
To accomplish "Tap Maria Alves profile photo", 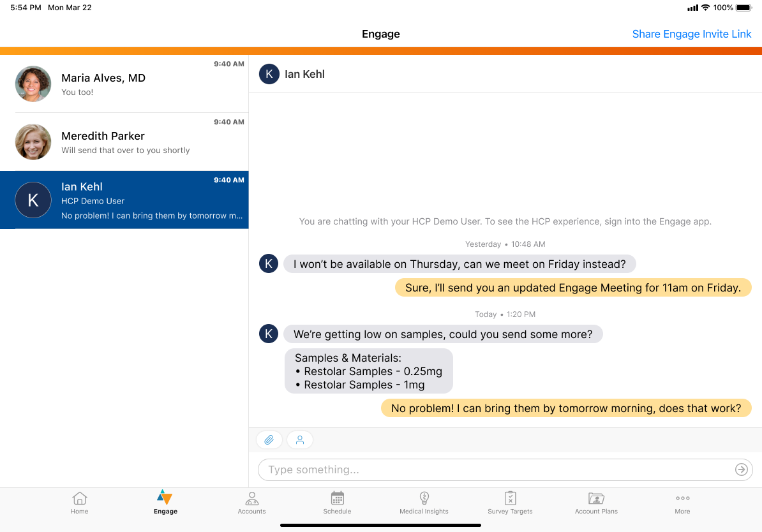I will (x=33, y=84).
